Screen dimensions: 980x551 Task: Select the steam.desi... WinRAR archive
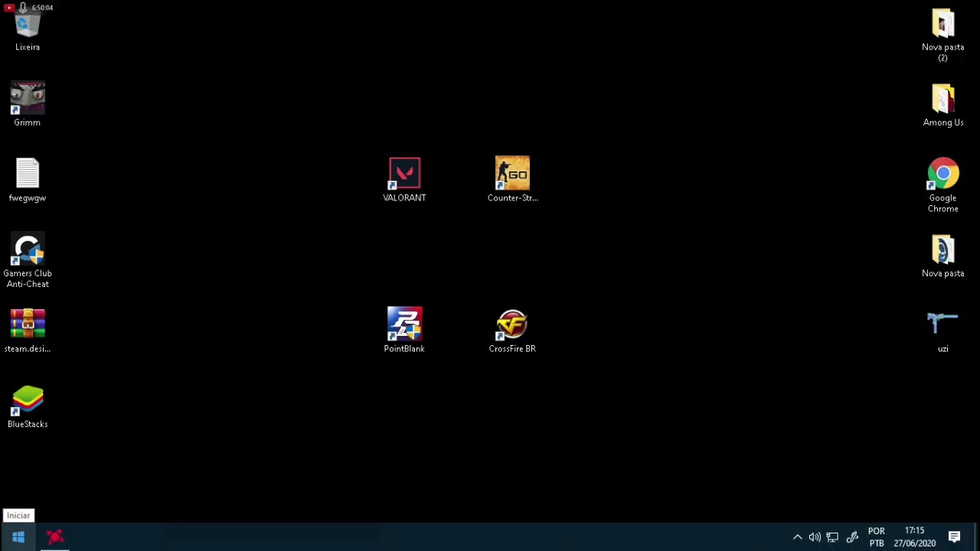[x=28, y=331]
